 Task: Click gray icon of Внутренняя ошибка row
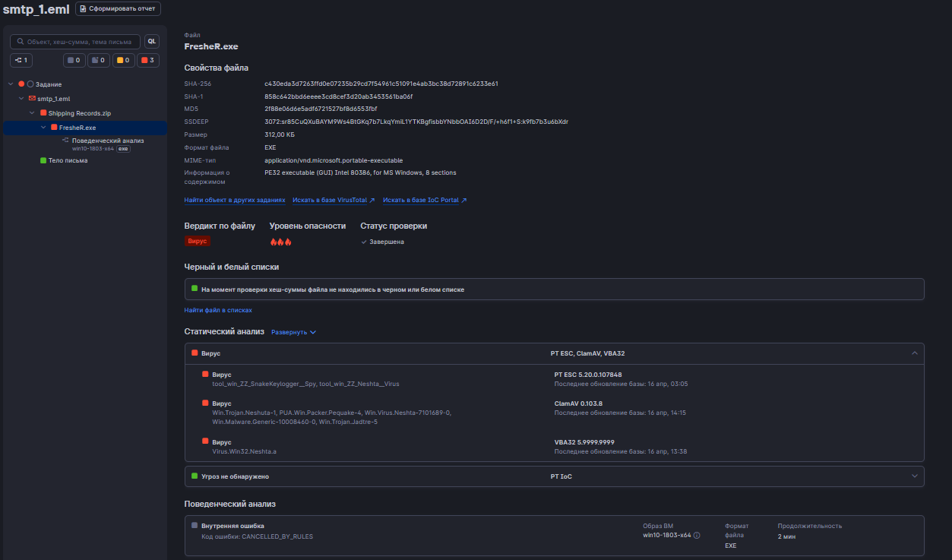(195, 525)
